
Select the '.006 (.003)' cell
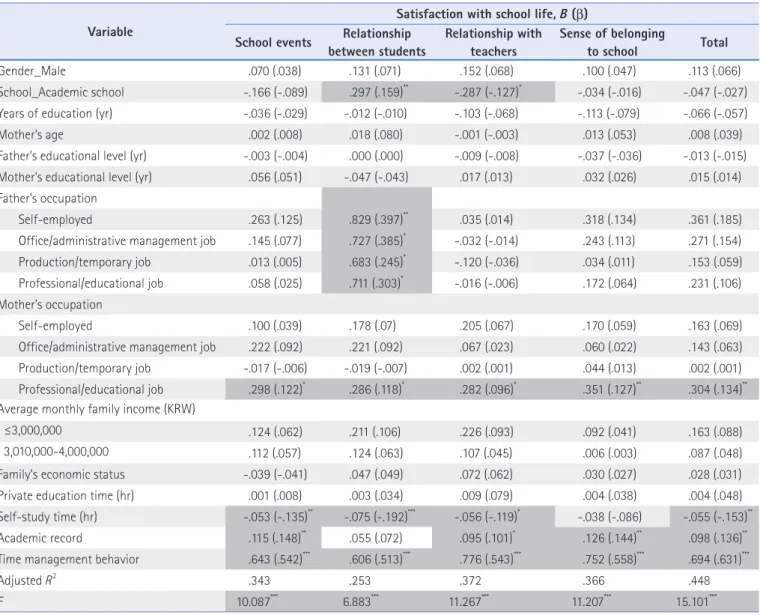609,453
